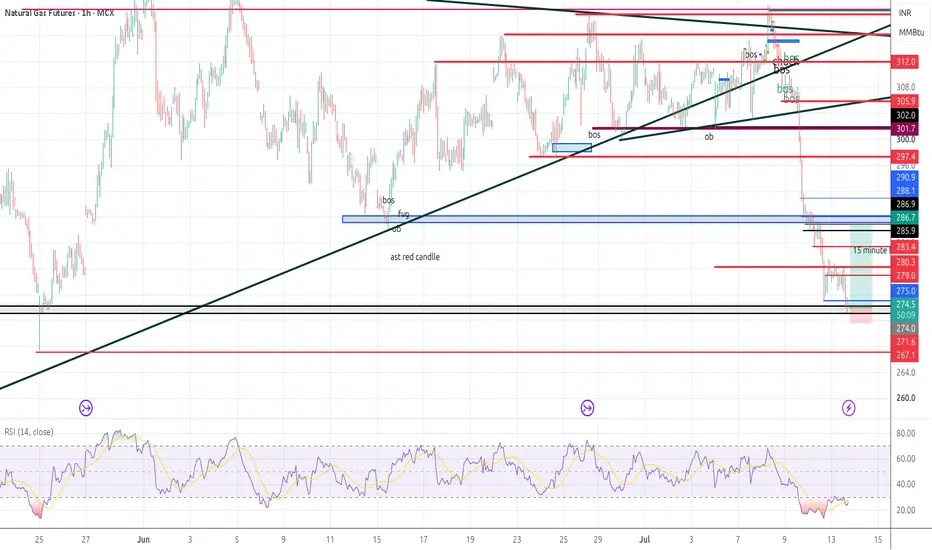Open the INR currency selector
The width and height of the screenshot is (932, 550).
coord(905,13)
